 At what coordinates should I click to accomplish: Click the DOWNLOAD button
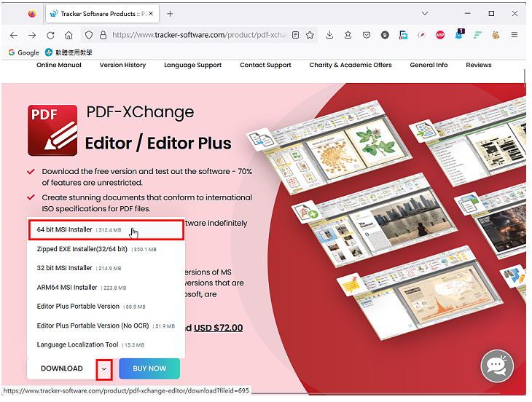tap(62, 368)
